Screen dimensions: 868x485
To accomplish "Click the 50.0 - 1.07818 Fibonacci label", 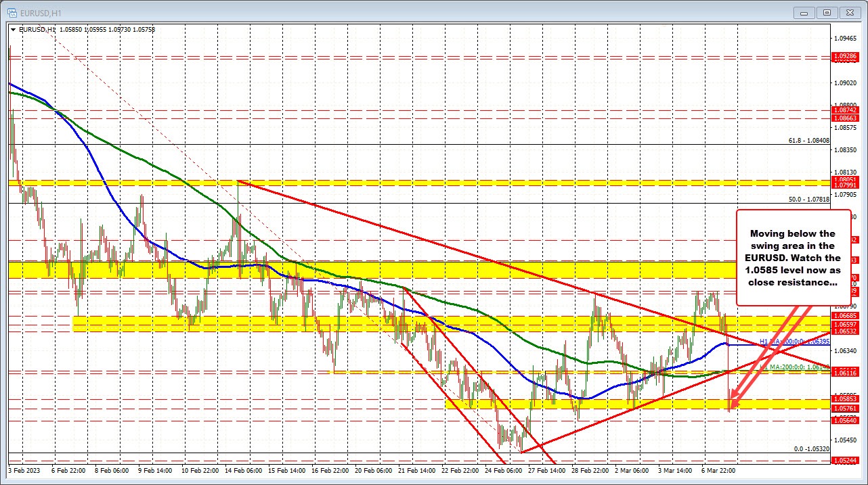I will click(x=809, y=200).
